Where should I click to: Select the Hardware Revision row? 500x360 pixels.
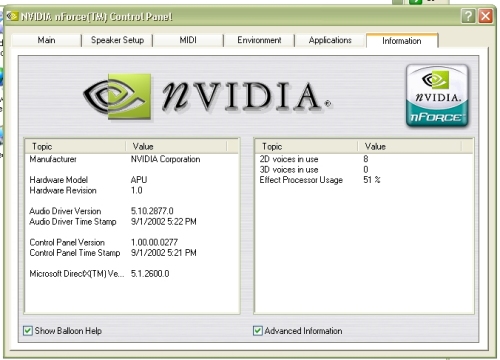click(132, 190)
